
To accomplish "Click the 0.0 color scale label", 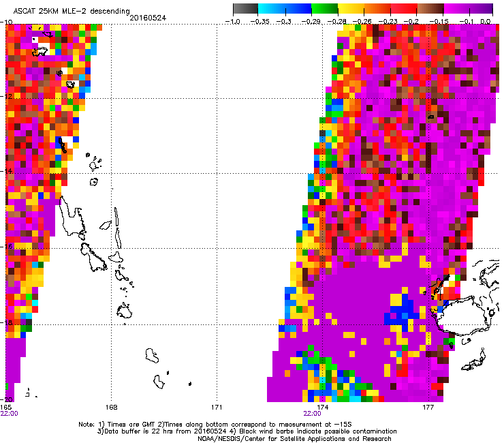I will coord(486,22).
